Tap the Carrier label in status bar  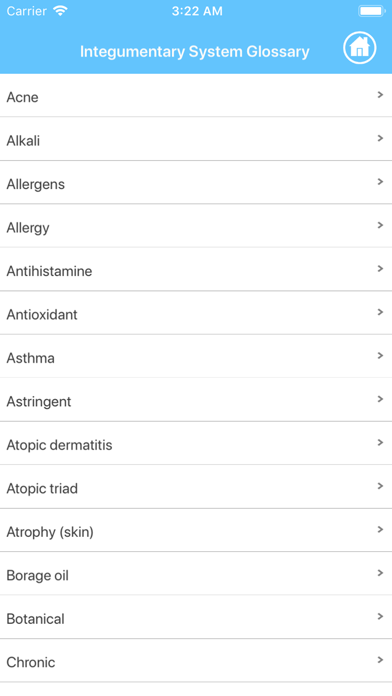(x=27, y=11)
